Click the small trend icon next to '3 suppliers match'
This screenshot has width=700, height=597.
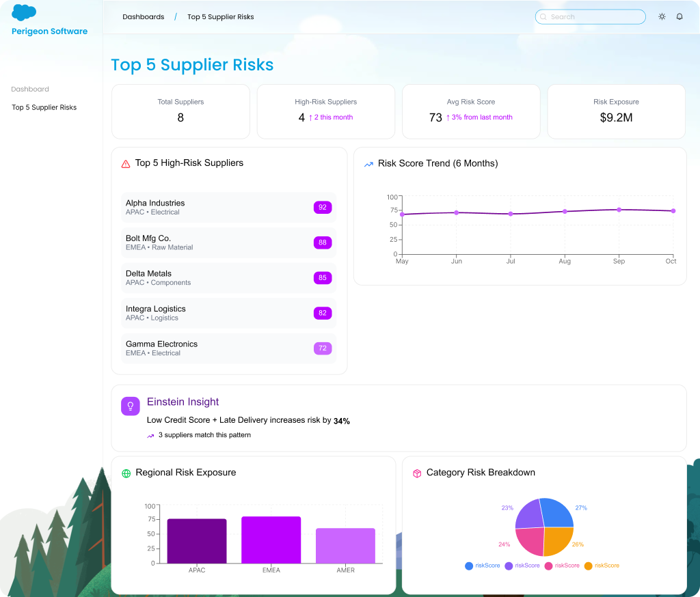coord(150,435)
